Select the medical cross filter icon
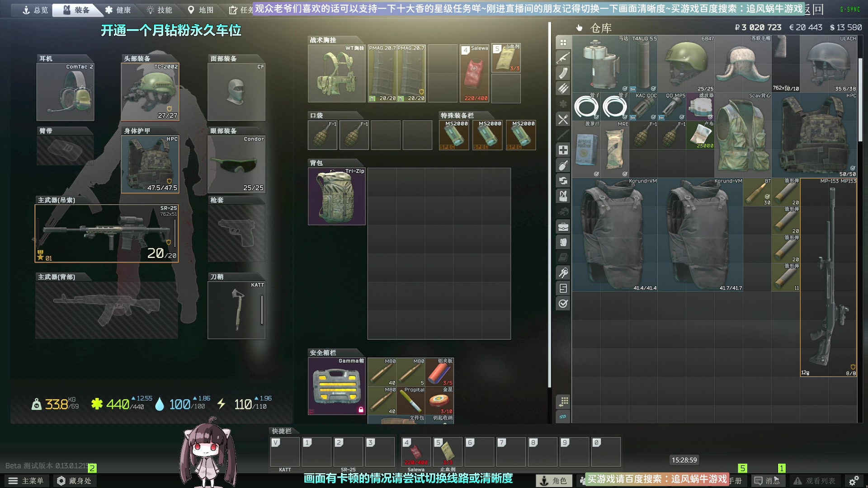 click(563, 150)
